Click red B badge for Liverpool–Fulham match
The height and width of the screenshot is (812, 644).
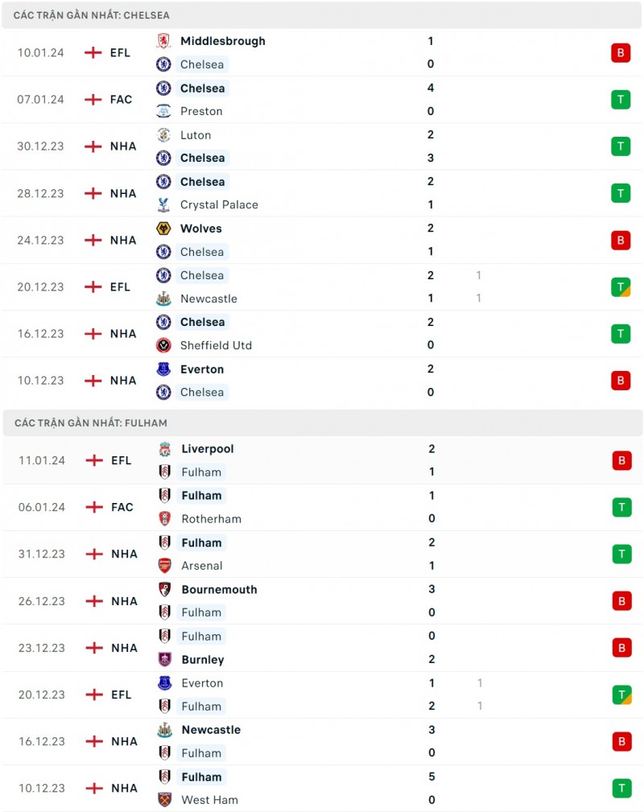(621, 460)
